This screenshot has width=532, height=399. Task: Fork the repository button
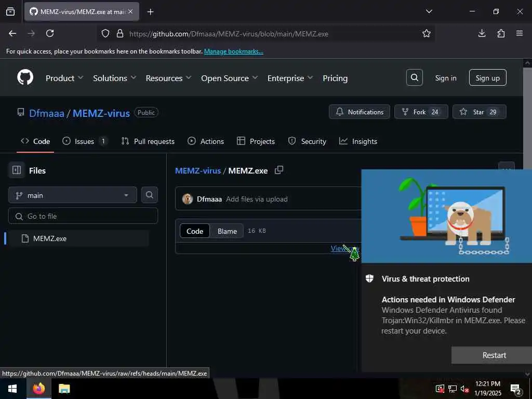(x=421, y=112)
